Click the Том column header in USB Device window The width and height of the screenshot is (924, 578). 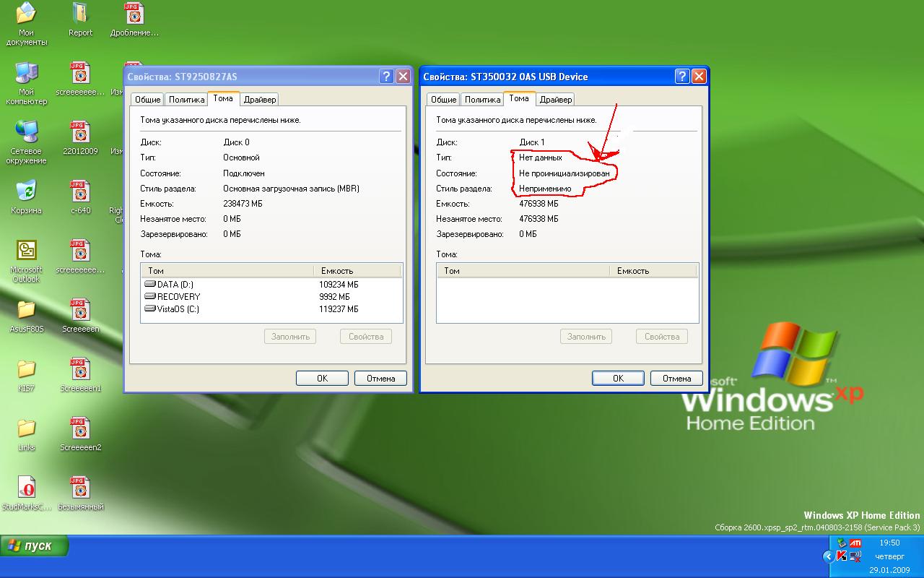coord(525,271)
